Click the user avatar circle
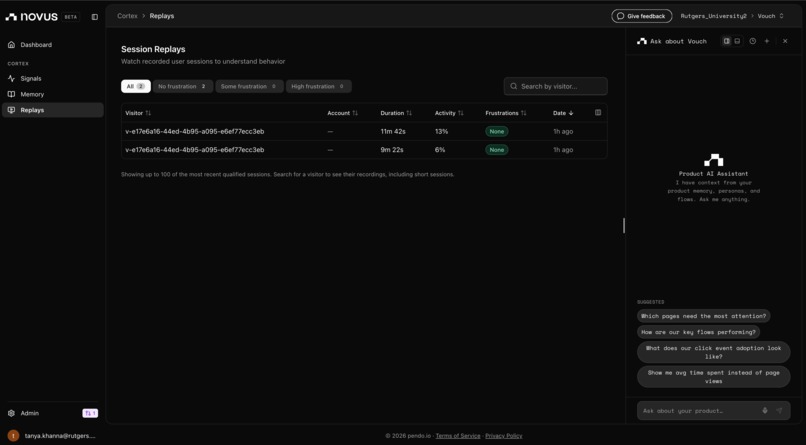 13,436
